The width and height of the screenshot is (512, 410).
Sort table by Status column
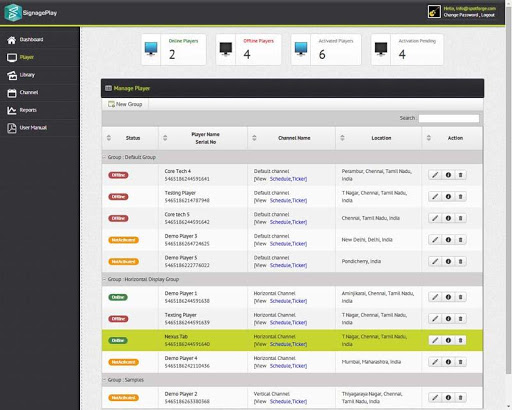coord(109,138)
